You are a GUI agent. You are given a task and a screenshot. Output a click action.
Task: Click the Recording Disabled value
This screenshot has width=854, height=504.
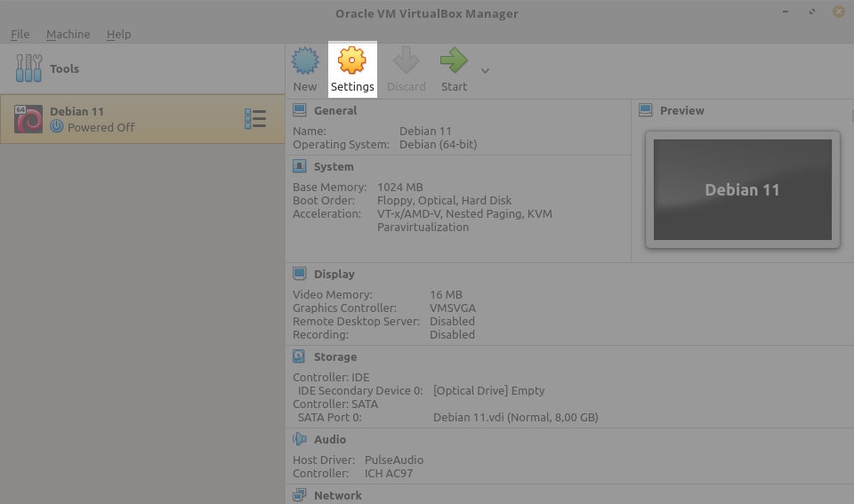tap(452, 335)
